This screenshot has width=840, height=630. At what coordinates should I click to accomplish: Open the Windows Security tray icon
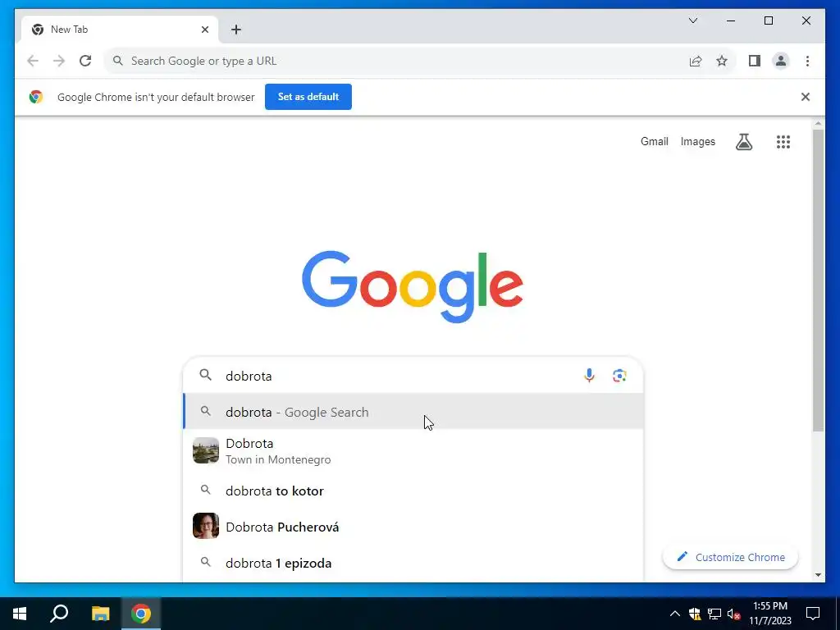tap(695, 614)
